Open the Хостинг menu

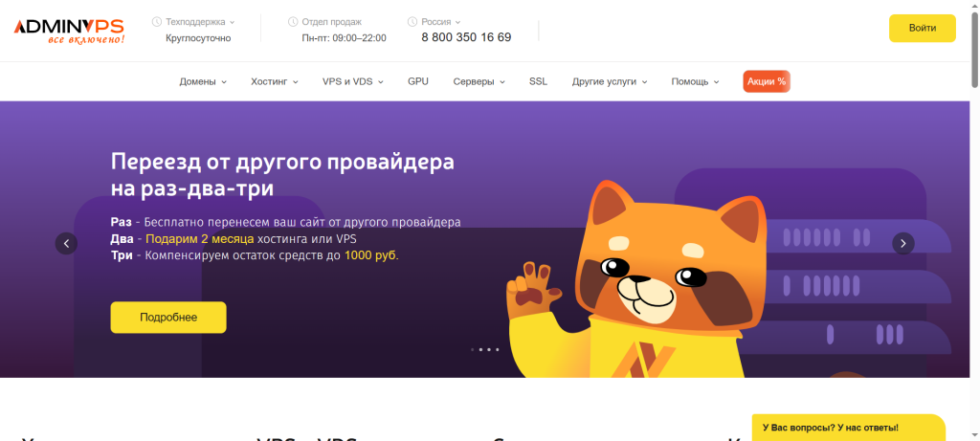pos(275,82)
